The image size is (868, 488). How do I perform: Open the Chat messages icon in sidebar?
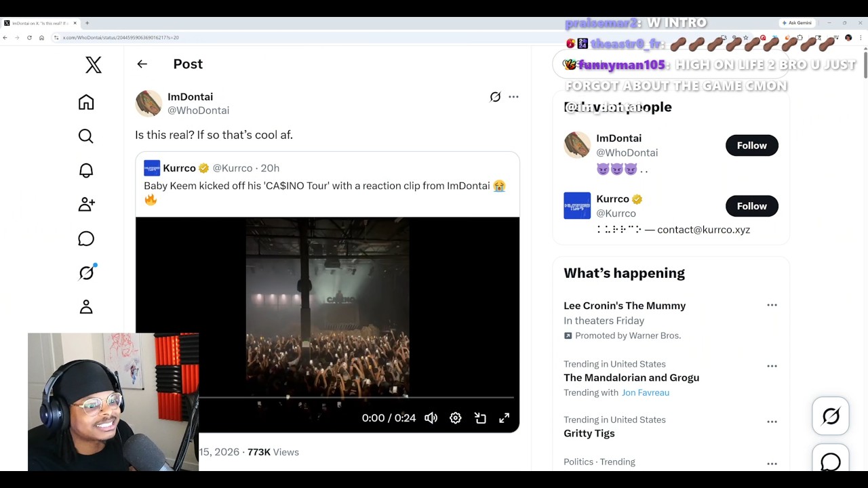(86, 239)
